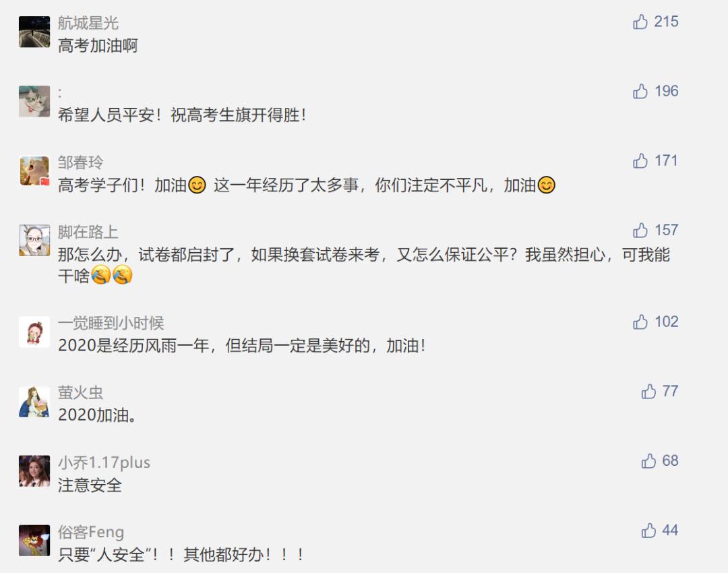Tap thumbs-up for 脚在路上's comment
This screenshot has width=728, height=573.
[x=640, y=230]
